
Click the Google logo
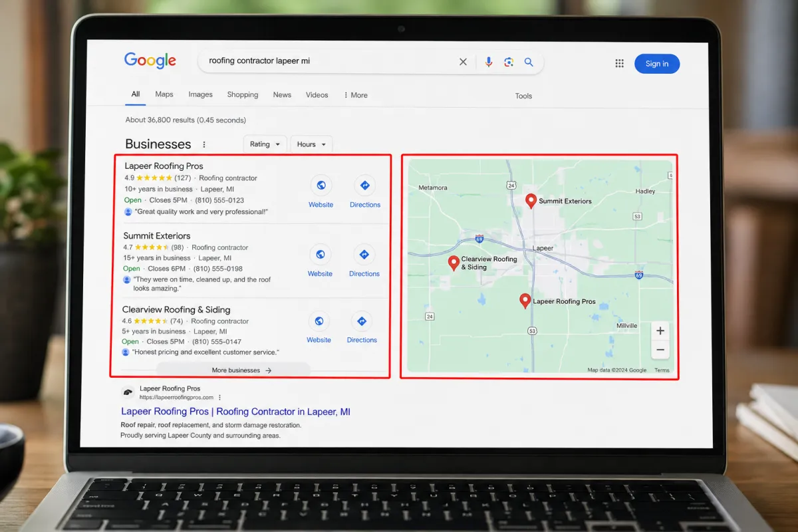[150, 61]
